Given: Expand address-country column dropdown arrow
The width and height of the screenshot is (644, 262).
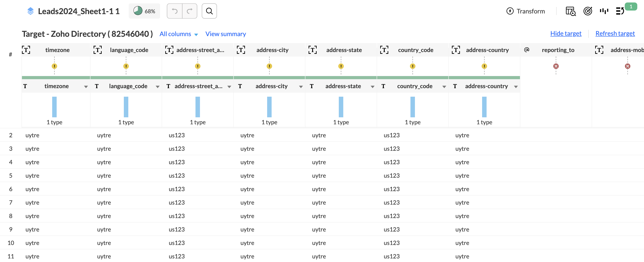Looking at the screenshot, I should [516, 87].
